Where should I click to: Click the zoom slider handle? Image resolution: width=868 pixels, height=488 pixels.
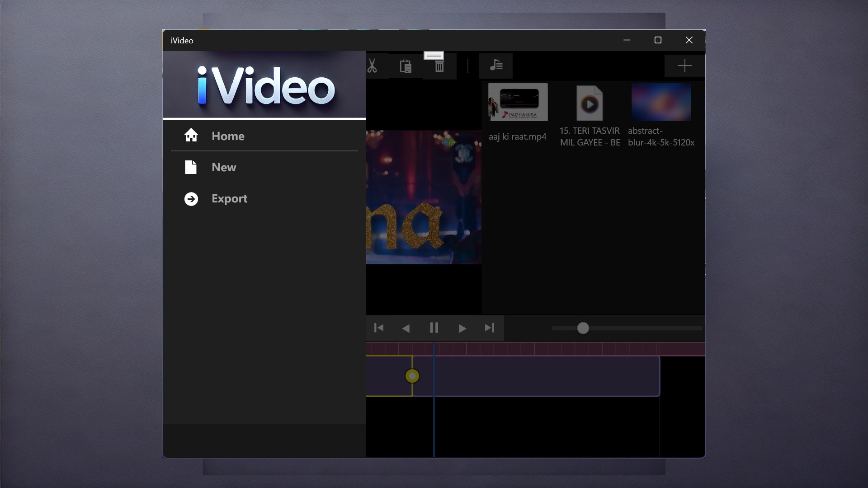pos(583,328)
